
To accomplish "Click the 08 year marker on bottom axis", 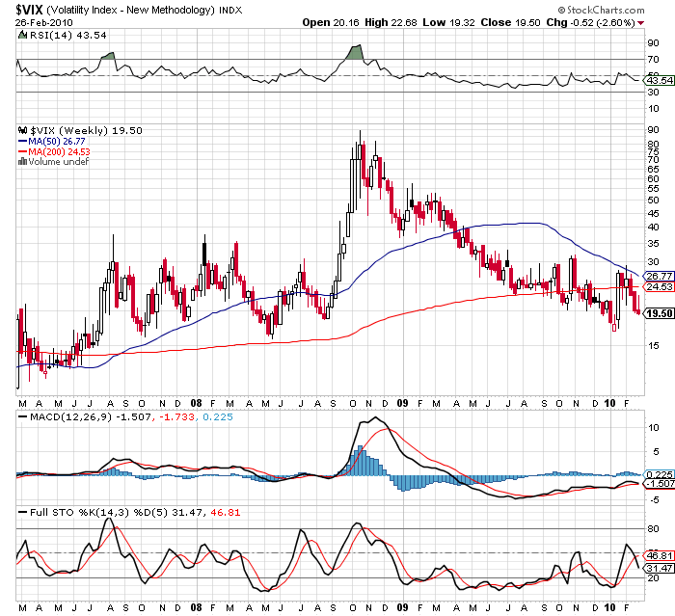I will coord(196,607).
